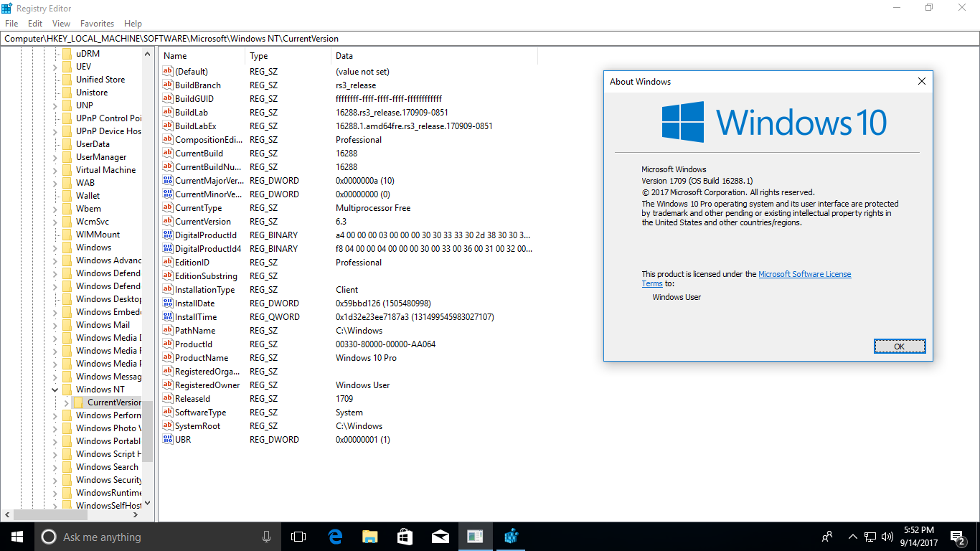Select the BuildLabEx string icon
Screen dimensions: 980x551
(x=168, y=126)
